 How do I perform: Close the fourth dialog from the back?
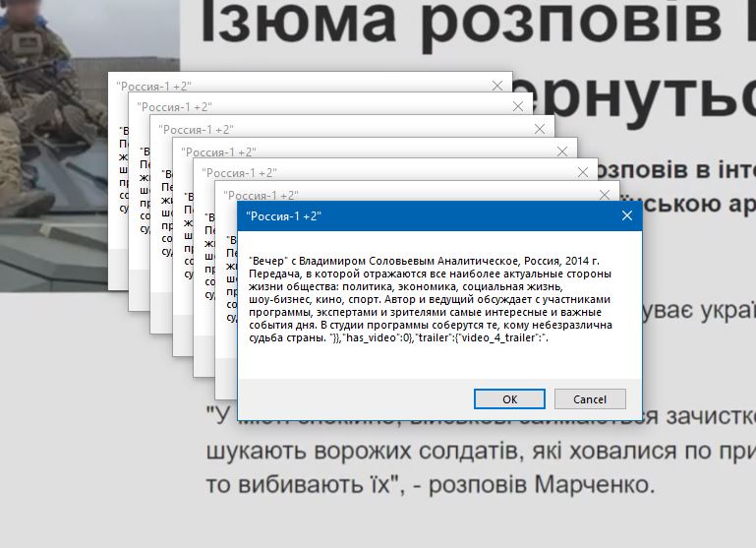pos(561,152)
